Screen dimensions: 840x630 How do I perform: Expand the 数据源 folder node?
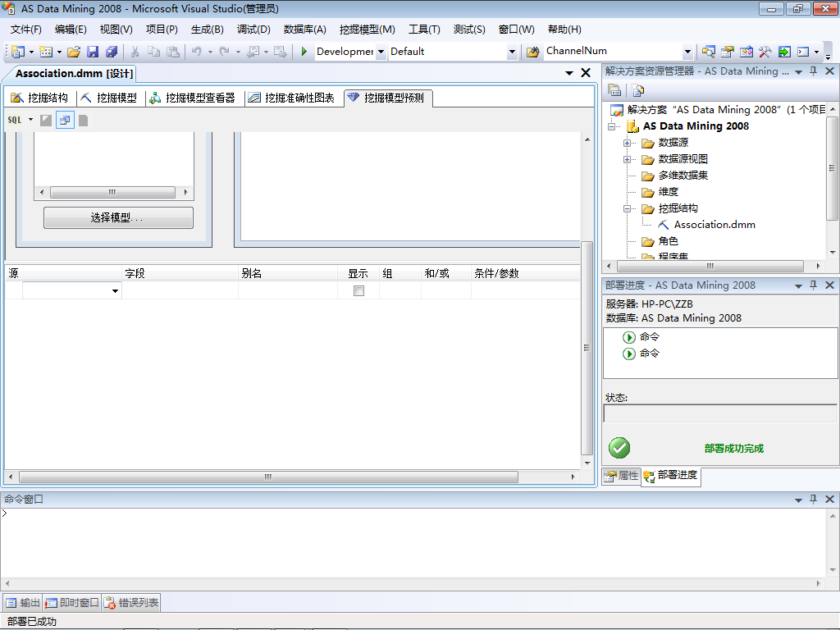[627, 143]
